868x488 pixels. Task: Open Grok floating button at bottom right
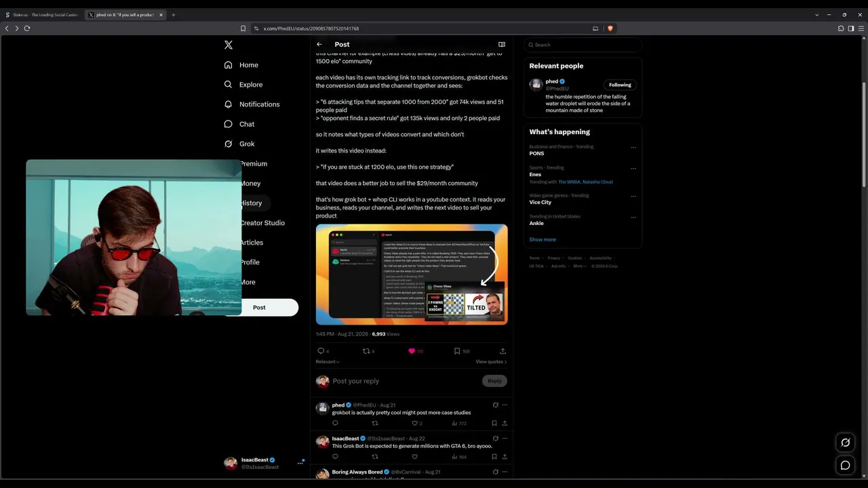(846, 443)
